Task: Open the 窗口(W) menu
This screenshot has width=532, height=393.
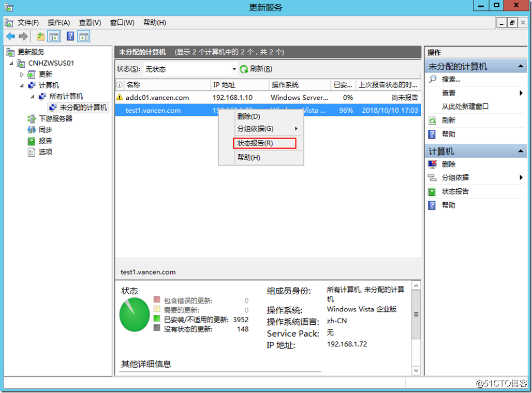Action: 122,23
